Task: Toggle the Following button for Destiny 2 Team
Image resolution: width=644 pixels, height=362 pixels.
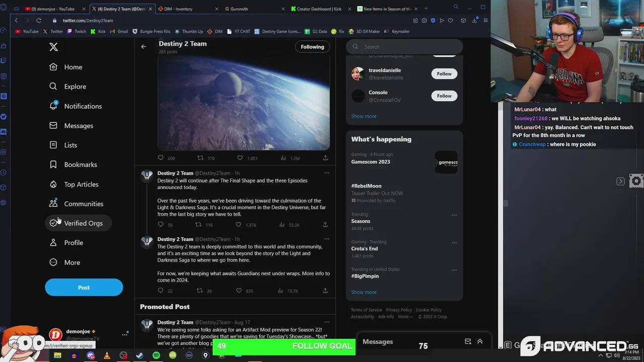Action: click(x=312, y=47)
